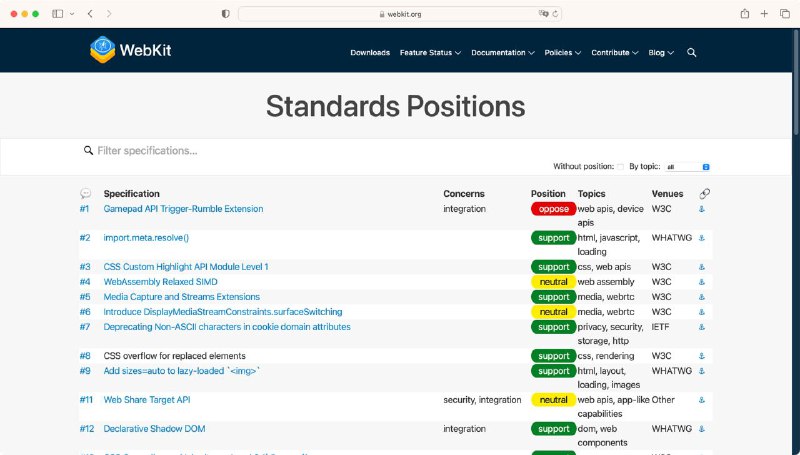This screenshot has width=800, height=455.
Task: Open the By topic dropdown
Action: point(687,167)
